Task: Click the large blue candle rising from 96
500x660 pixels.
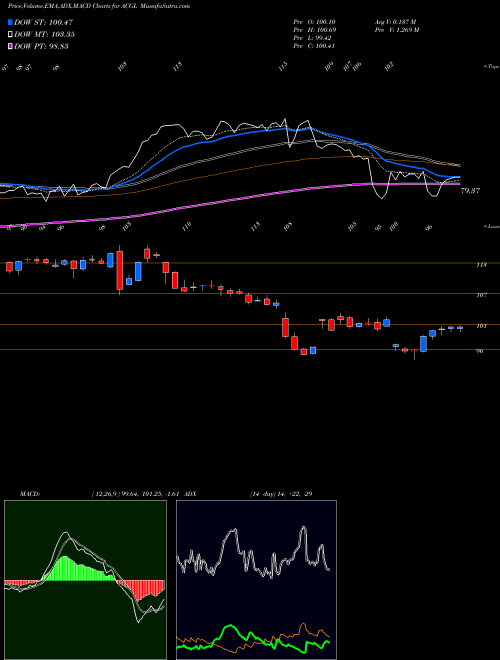Action: (423, 343)
